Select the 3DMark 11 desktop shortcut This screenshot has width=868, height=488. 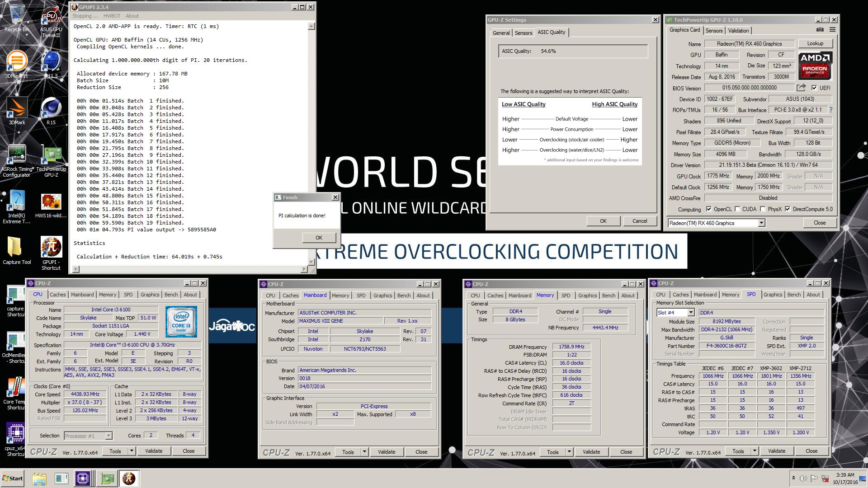(x=17, y=65)
